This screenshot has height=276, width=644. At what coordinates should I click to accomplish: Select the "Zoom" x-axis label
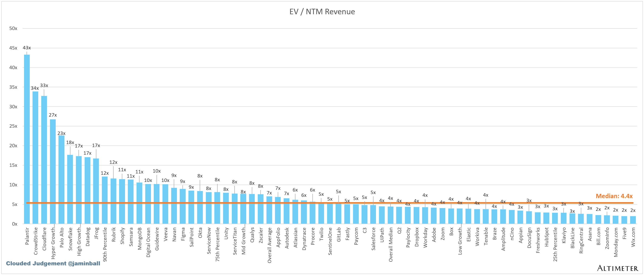443,234
